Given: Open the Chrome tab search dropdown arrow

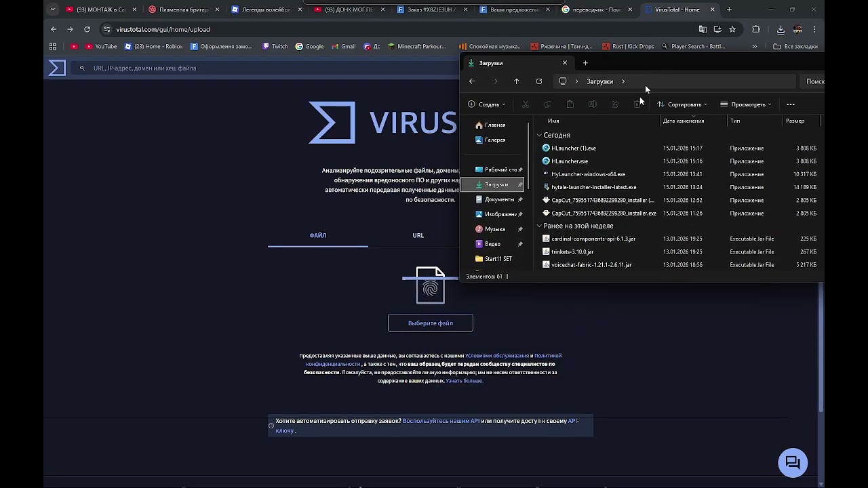Looking at the screenshot, I should click(x=54, y=9).
